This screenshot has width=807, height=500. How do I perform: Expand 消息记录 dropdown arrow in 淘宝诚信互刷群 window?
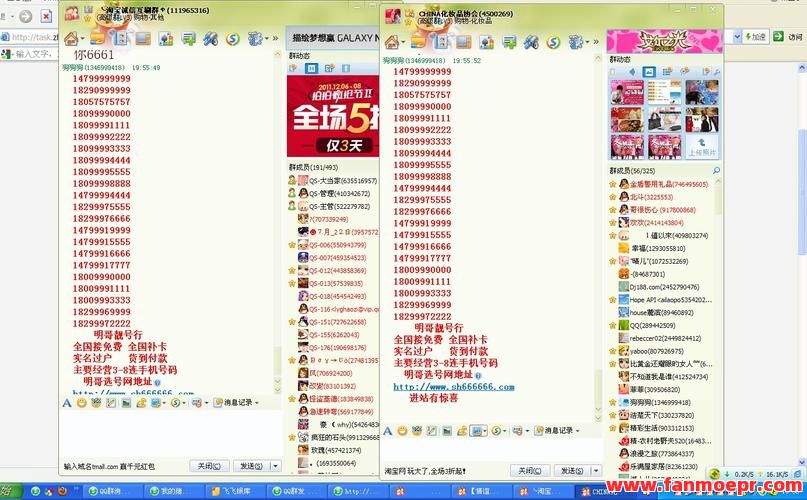257,403
